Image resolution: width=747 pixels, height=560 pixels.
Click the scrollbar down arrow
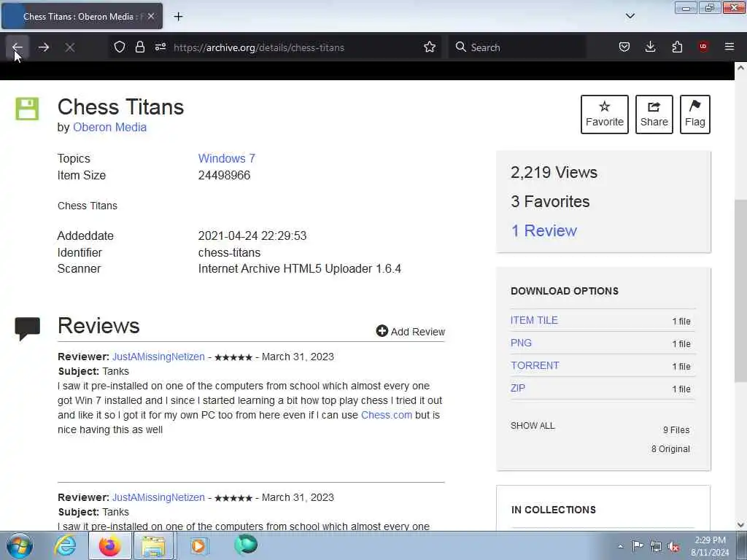(740, 525)
